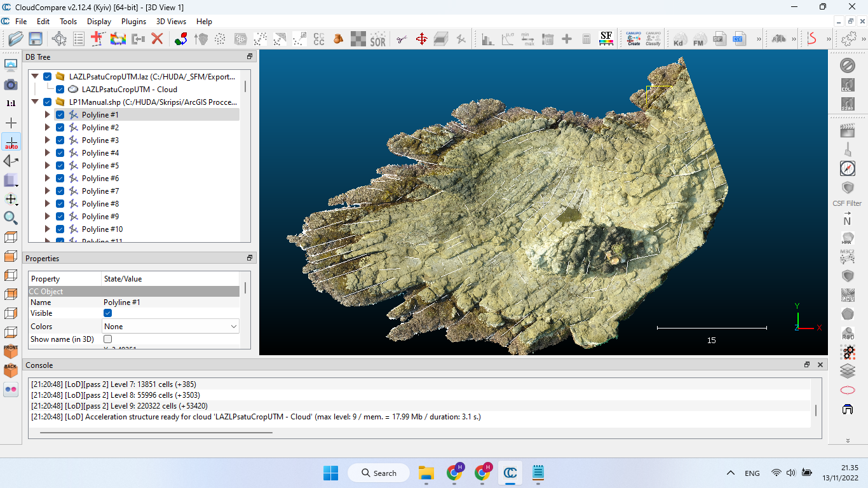Untick the LAZLPsatuCropUTM - Cloud checkbox
Viewport: 868px width, 488px height.
(60, 89)
